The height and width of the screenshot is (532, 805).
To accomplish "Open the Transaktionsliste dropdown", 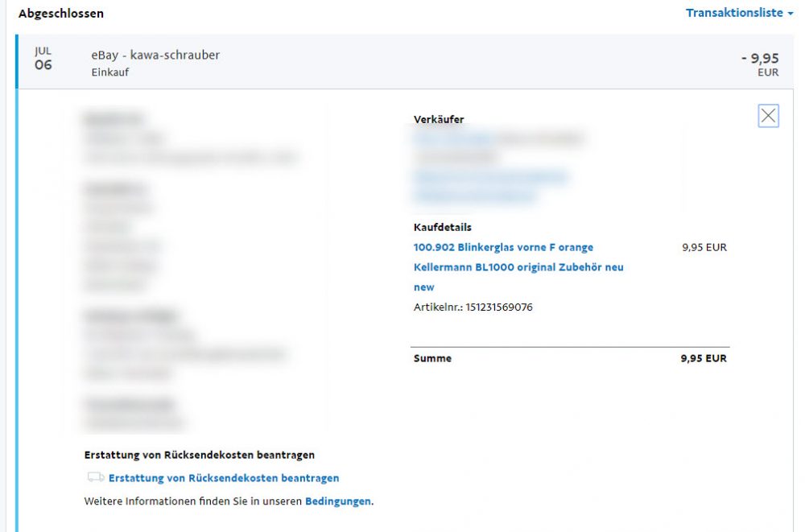I will pos(734,13).
